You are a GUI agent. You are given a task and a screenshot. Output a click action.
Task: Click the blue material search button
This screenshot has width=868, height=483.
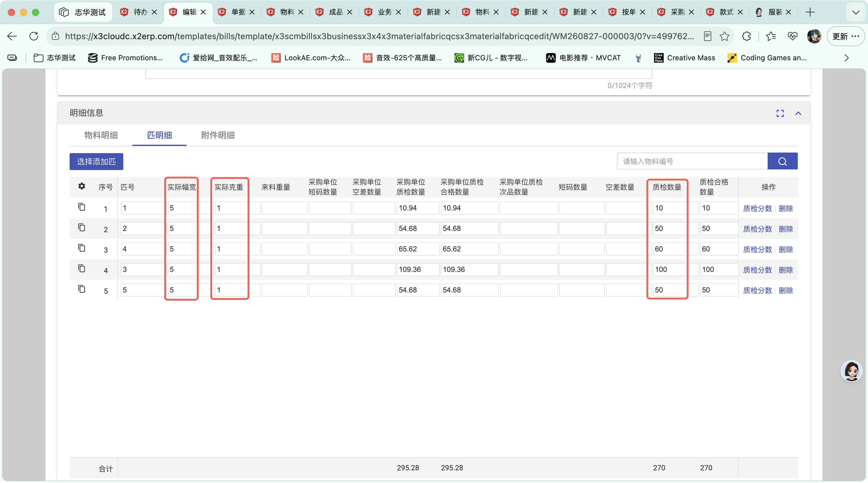[782, 161]
